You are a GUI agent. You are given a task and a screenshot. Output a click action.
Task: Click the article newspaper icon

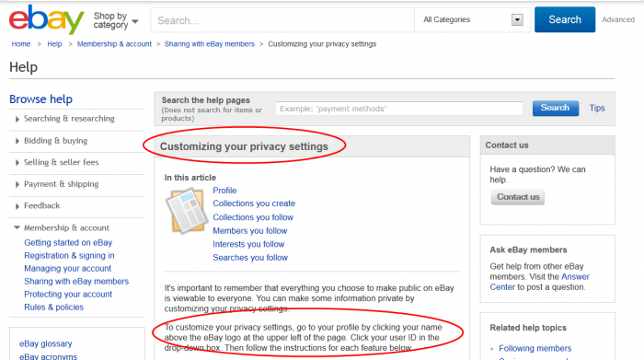click(x=186, y=211)
